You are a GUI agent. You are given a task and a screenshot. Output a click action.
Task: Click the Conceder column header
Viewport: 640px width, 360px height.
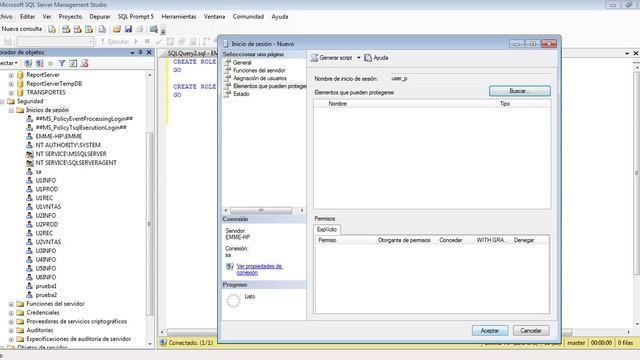451,240
